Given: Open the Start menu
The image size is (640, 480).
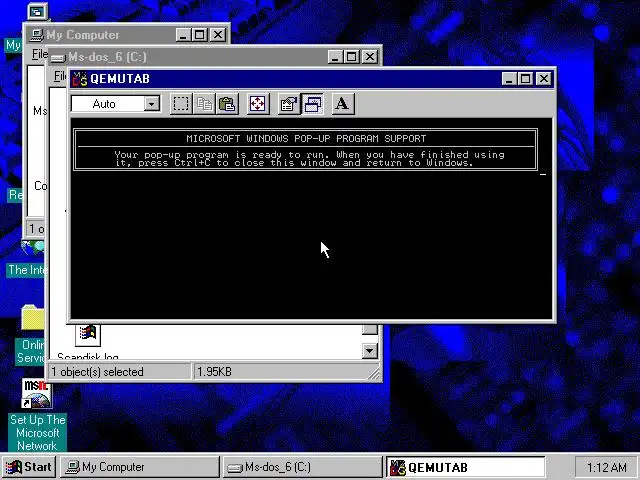Looking at the screenshot, I should [x=28, y=467].
